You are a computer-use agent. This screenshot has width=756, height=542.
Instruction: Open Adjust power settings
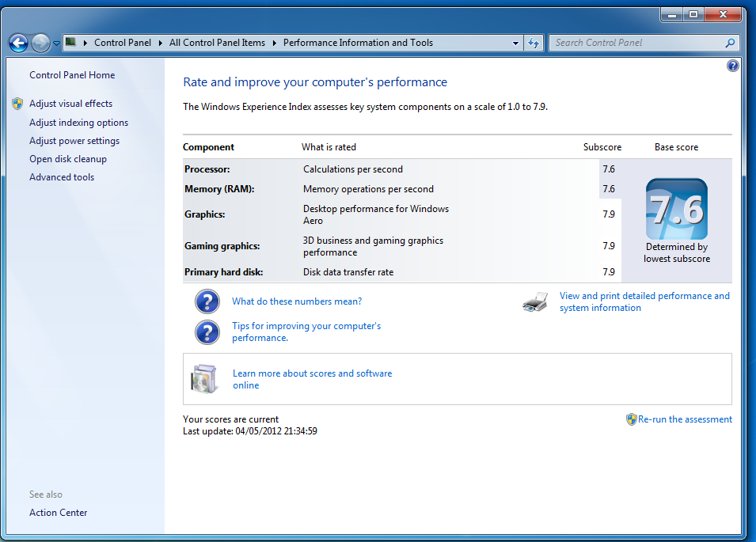74,141
